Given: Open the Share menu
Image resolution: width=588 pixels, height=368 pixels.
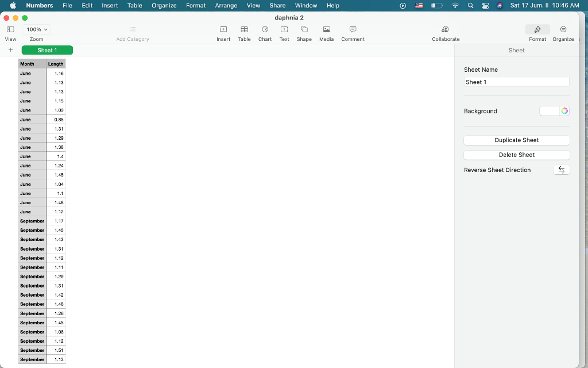Looking at the screenshot, I should coord(277,5).
